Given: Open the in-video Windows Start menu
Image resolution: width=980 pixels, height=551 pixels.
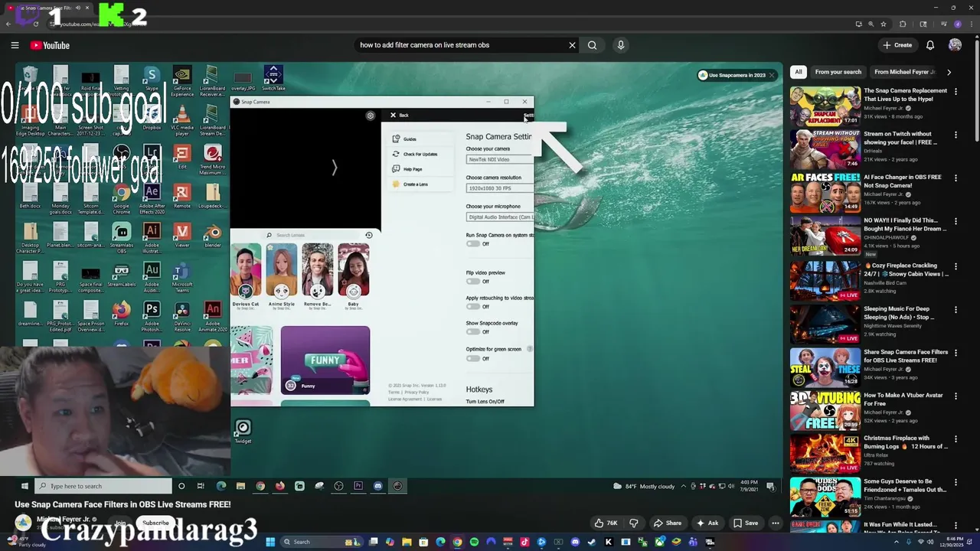Looking at the screenshot, I should (24, 486).
